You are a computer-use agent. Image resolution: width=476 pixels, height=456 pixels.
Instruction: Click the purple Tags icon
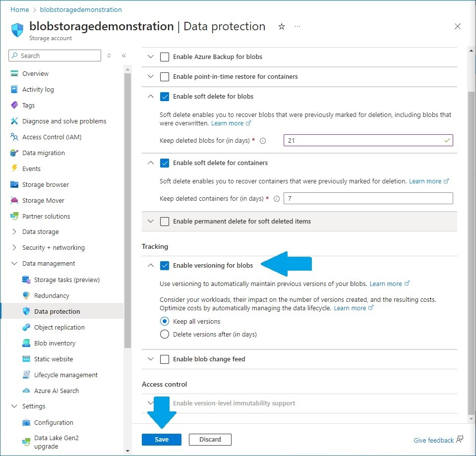(14, 105)
